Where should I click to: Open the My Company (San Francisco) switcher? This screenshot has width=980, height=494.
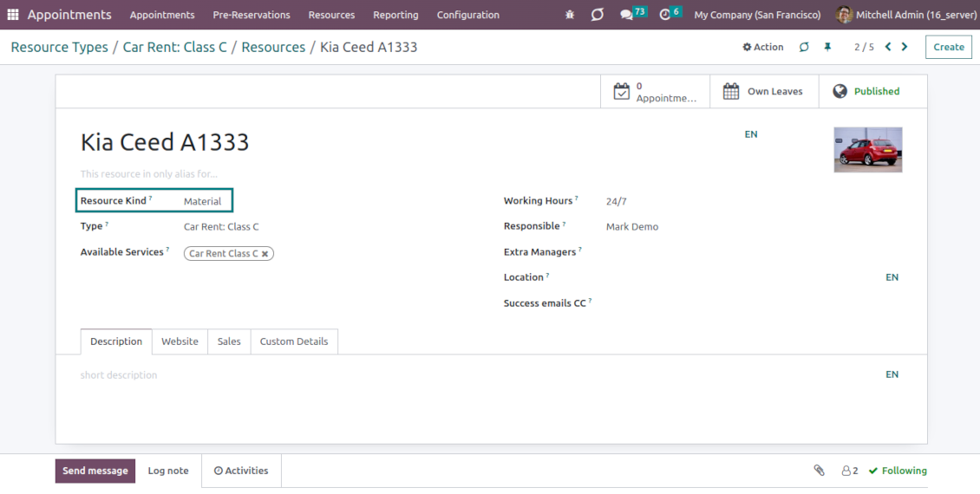tap(757, 15)
